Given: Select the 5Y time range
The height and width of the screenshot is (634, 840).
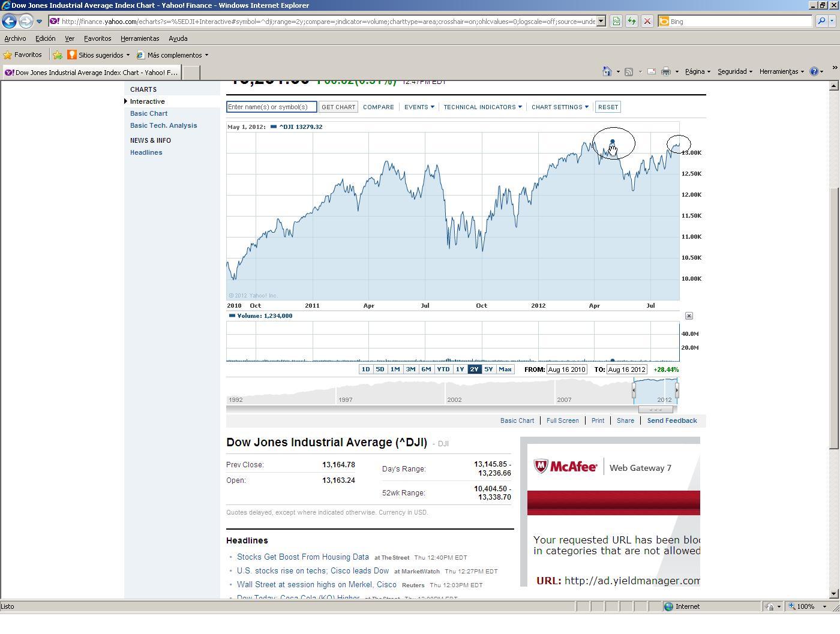Looking at the screenshot, I should [x=488, y=369].
